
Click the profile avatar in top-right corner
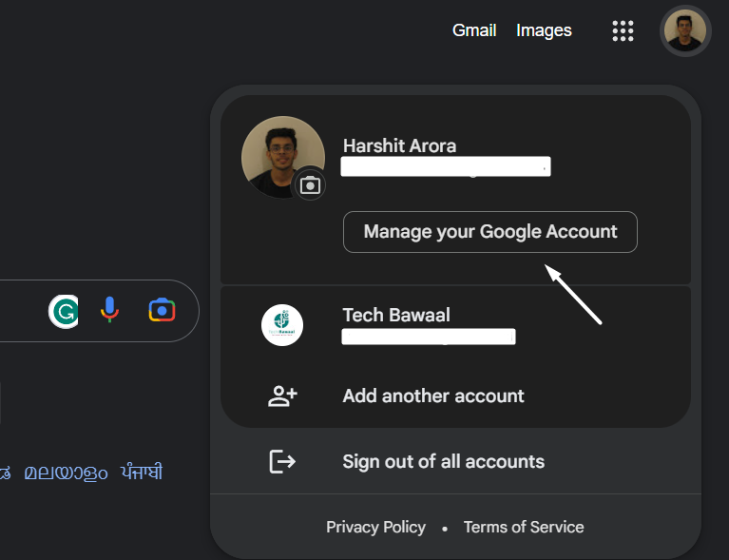684,30
